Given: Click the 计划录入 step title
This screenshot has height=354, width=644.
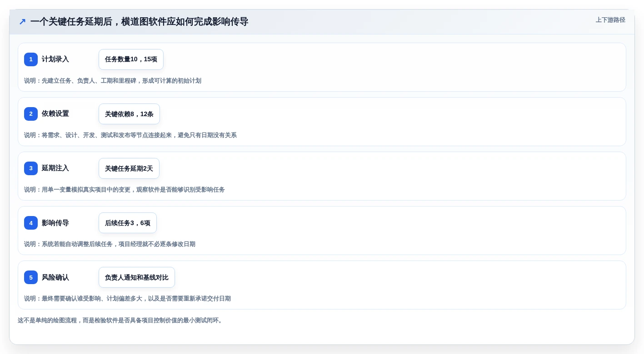Looking at the screenshot, I should click(55, 59).
